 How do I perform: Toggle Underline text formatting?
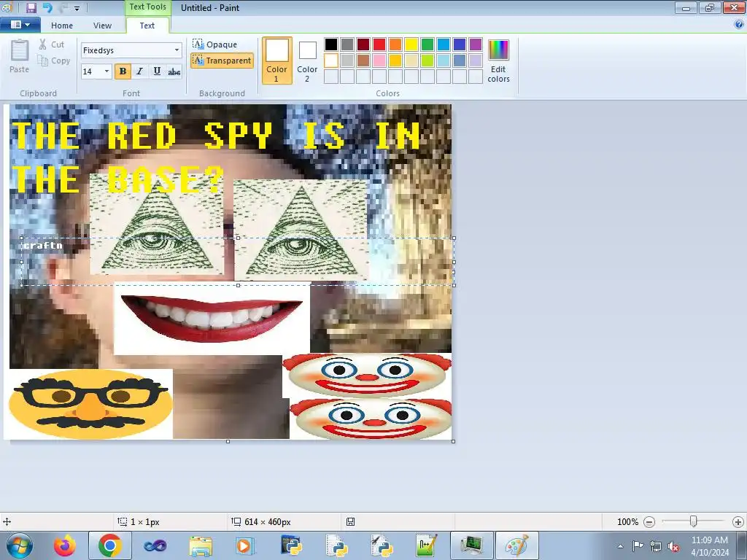pyautogui.click(x=157, y=71)
